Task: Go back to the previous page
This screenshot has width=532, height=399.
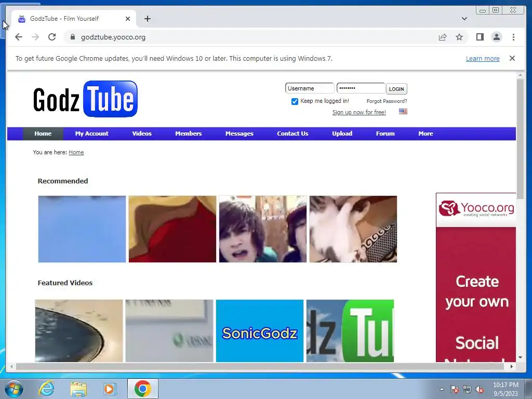Action: (x=19, y=37)
